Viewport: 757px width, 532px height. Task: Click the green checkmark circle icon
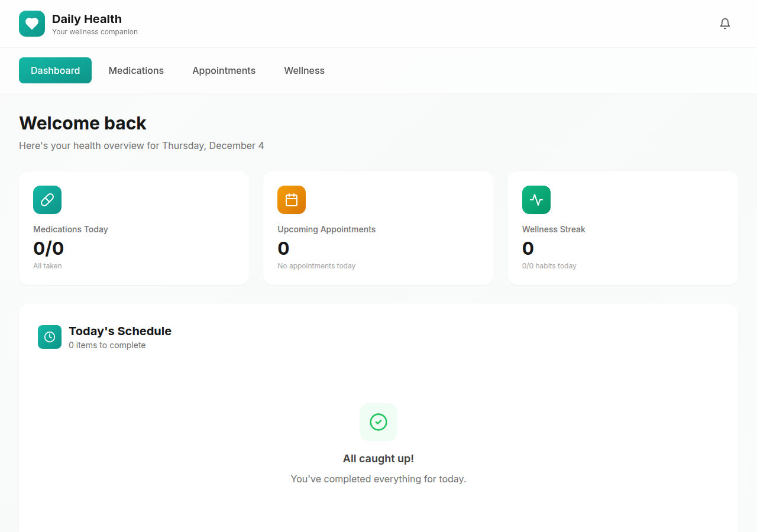(x=378, y=422)
